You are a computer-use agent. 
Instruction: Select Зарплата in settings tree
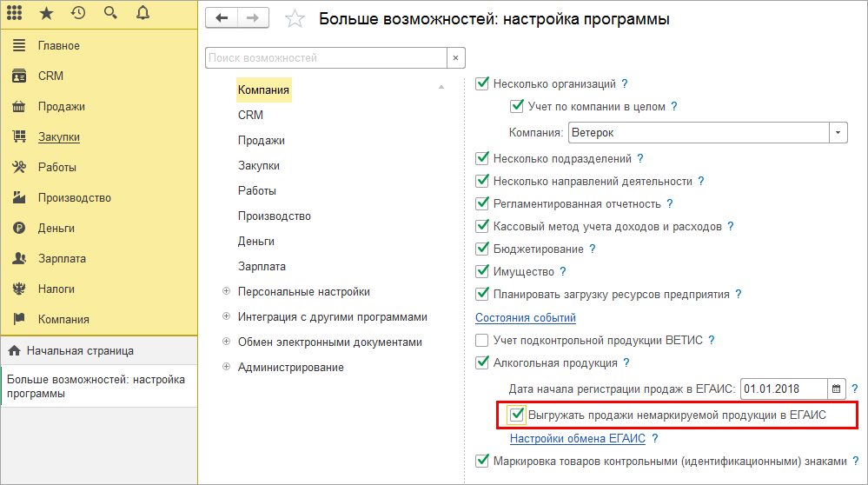click(x=262, y=266)
